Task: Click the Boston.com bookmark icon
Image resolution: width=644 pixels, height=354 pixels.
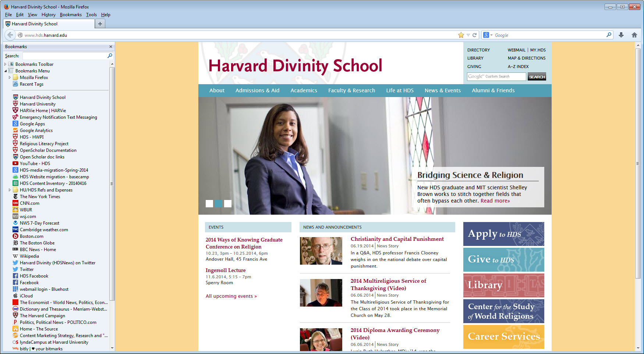Action: point(15,236)
